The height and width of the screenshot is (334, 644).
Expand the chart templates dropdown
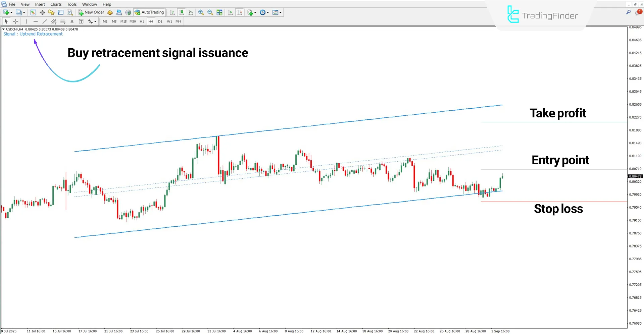click(281, 12)
